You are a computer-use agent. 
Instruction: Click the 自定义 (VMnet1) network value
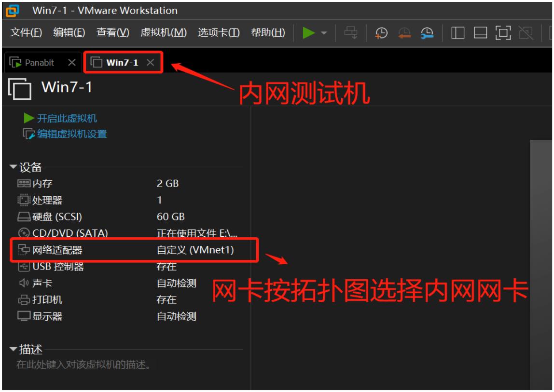coord(195,250)
